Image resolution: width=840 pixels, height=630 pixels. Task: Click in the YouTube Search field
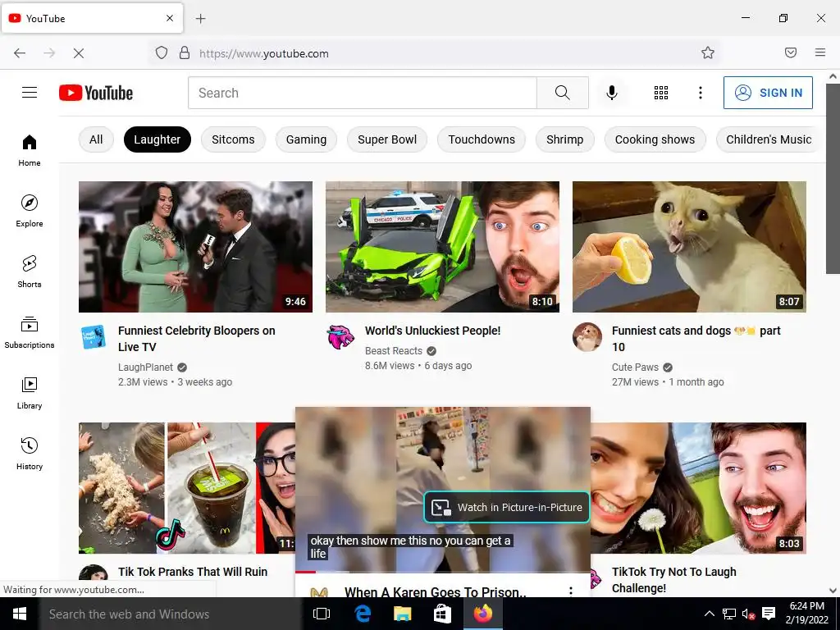[x=362, y=93]
